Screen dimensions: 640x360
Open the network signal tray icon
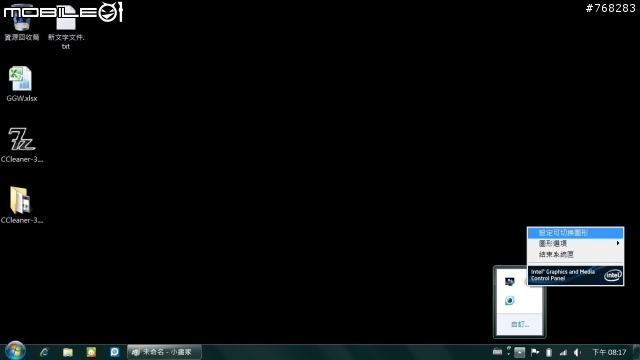point(563,352)
